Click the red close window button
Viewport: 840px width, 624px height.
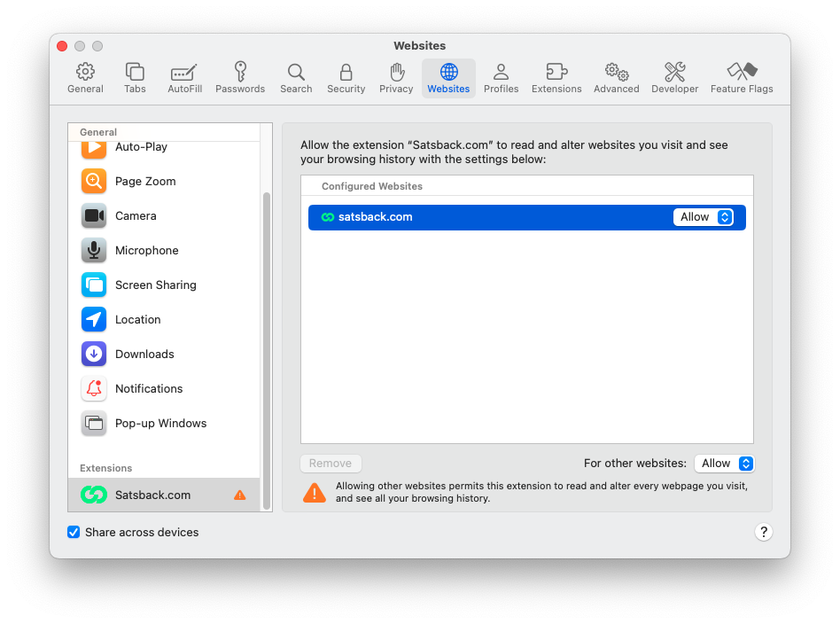click(62, 46)
